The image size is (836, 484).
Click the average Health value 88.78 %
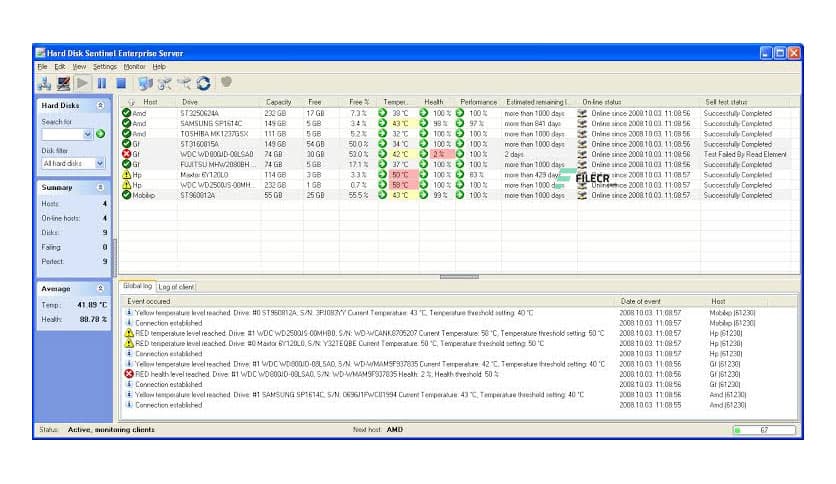93,319
